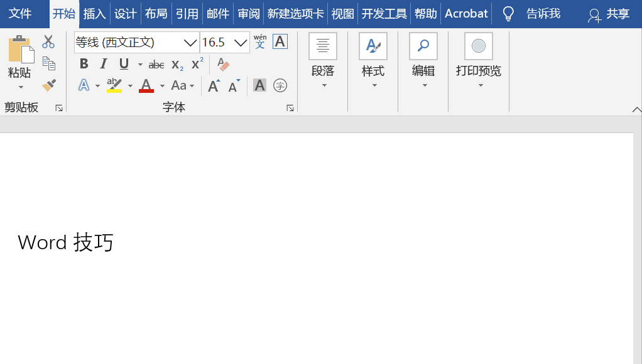Toggle subscript formatting
This screenshot has height=364, width=642.
(177, 65)
